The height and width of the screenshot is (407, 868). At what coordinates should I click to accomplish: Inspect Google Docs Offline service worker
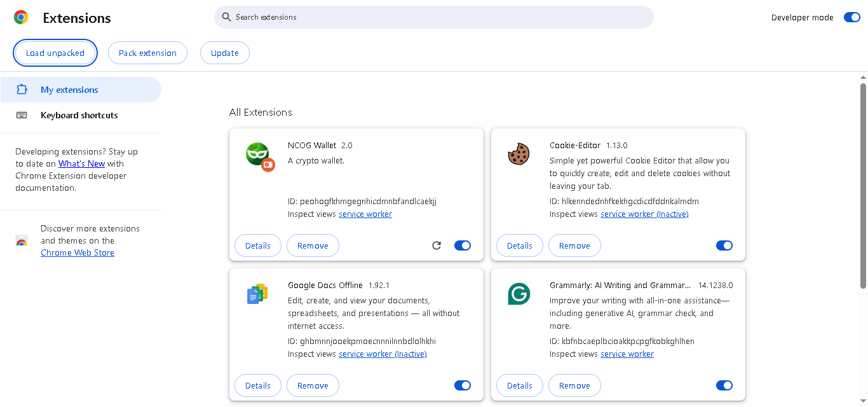[x=383, y=354]
